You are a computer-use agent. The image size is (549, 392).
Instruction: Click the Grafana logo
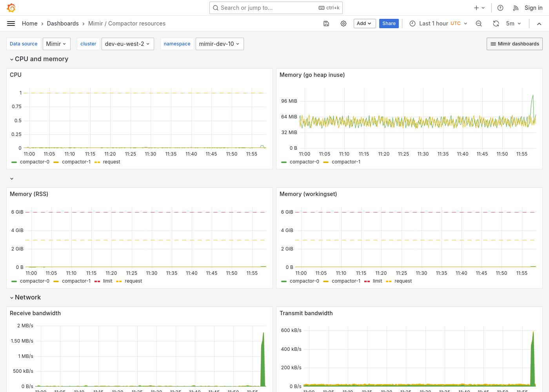(x=11, y=7)
